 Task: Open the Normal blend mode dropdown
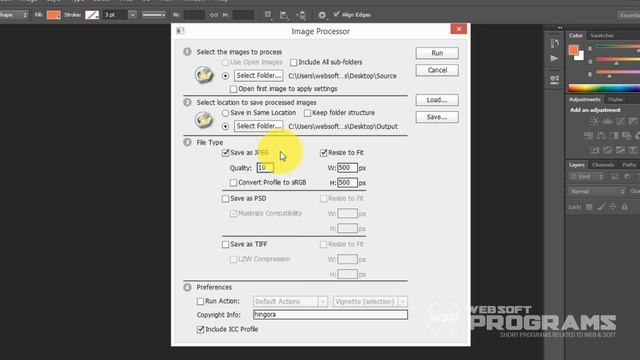[x=597, y=191]
